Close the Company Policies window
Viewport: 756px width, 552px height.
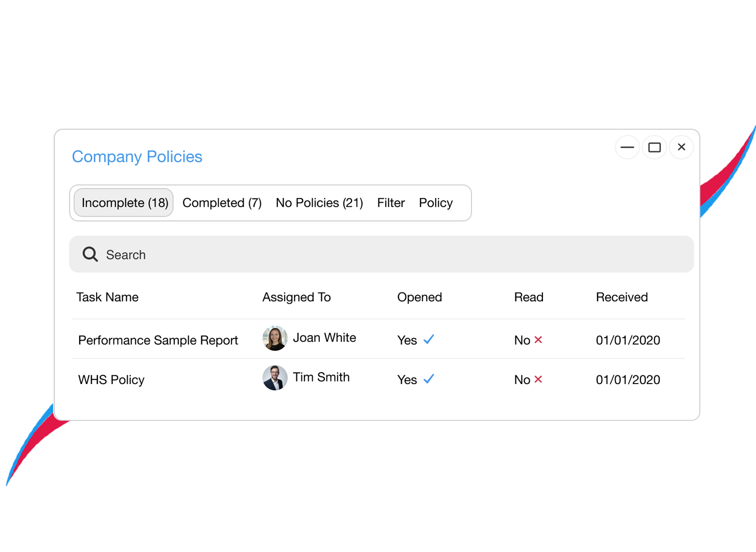coord(681,147)
